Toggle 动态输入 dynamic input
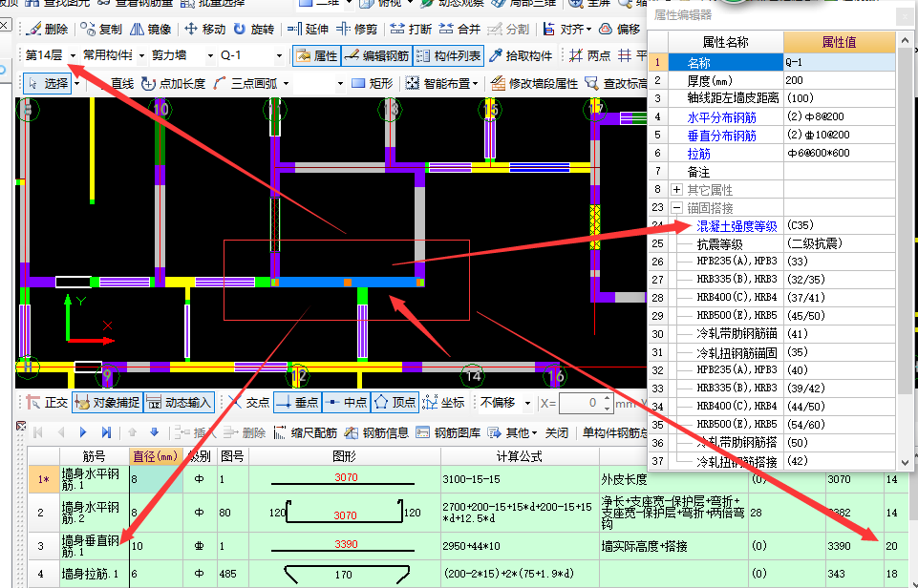 click(x=180, y=403)
